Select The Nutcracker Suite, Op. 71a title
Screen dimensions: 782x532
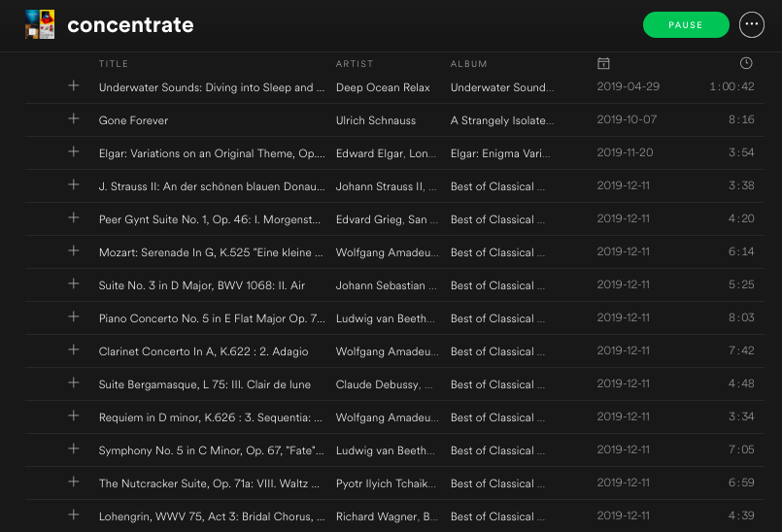209,483
